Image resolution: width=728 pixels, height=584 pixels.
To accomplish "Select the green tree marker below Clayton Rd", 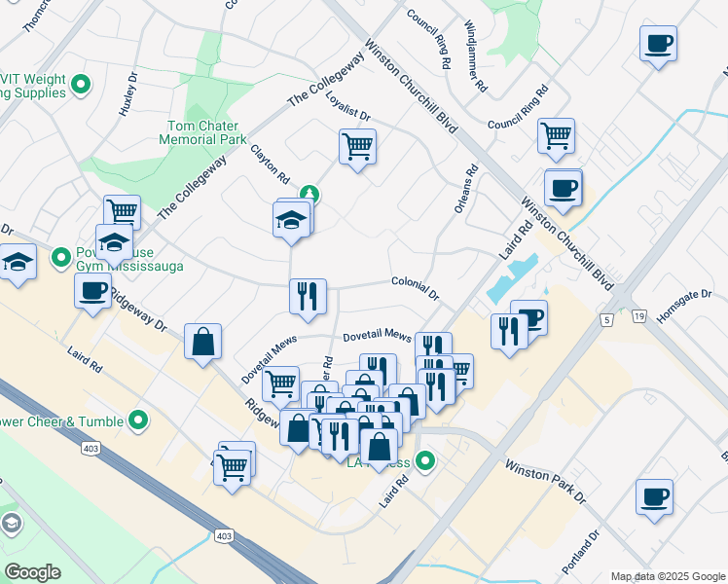I will pyautogui.click(x=309, y=193).
